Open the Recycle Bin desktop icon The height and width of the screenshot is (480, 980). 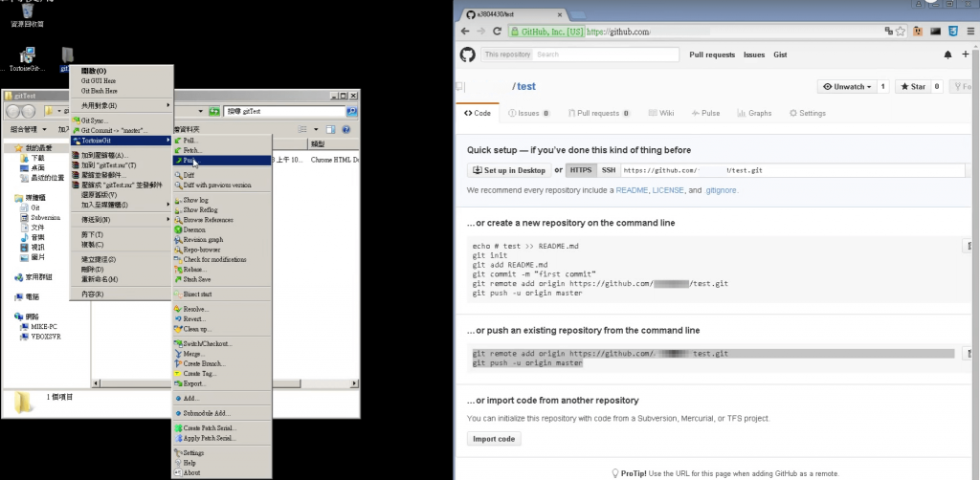pyautogui.click(x=27, y=15)
